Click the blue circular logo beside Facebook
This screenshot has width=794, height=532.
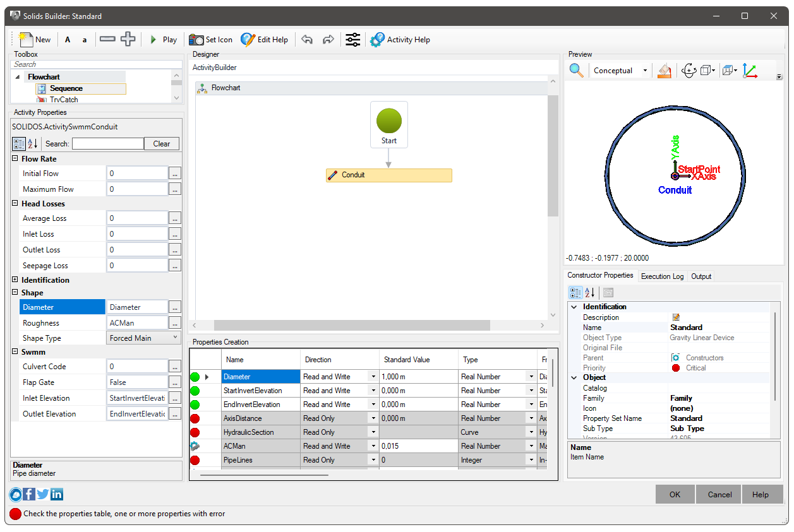click(16, 494)
